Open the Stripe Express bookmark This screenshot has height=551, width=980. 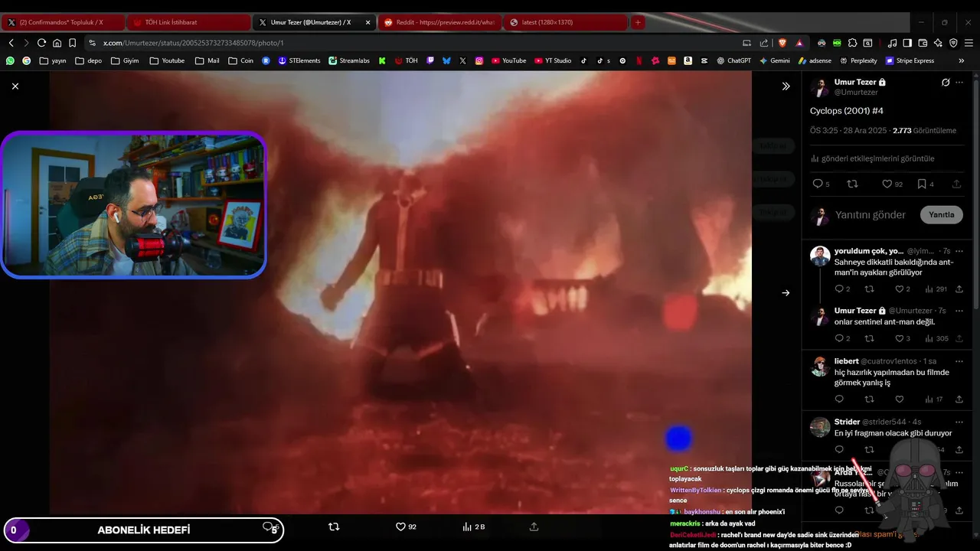[910, 60]
